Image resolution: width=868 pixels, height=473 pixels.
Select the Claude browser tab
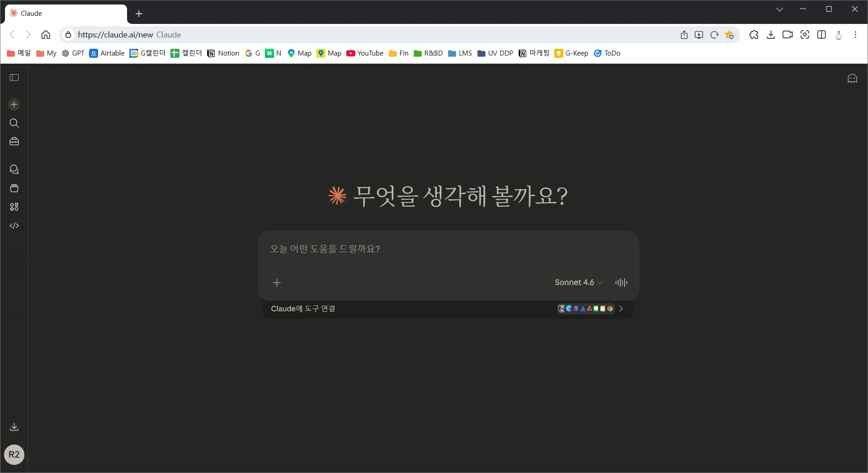pos(66,14)
